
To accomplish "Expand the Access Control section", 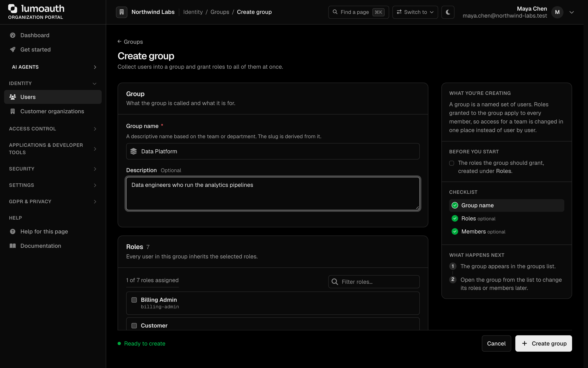I will [x=53, y=129].
